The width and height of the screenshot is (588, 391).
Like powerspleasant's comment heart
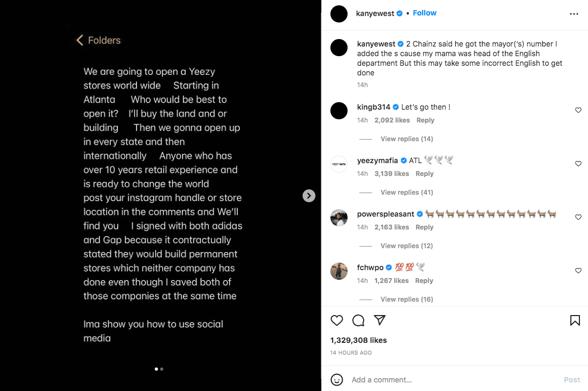(578, 217)
